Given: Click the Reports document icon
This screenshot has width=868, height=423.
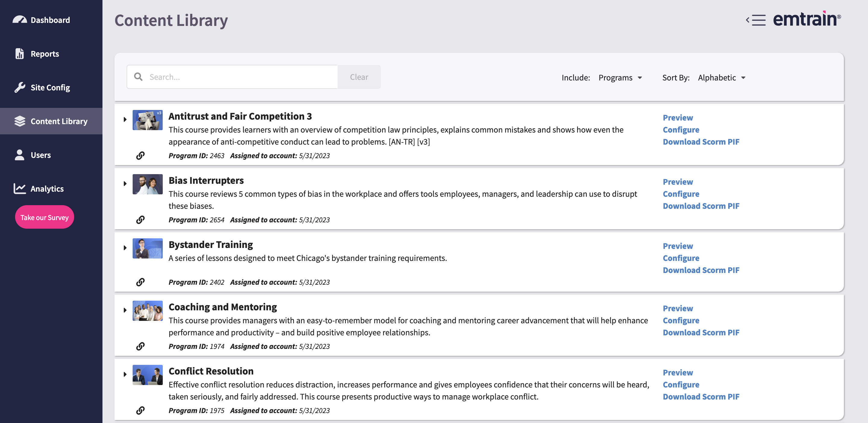Looking at the screenshot, I should click(x=20, y=54).
